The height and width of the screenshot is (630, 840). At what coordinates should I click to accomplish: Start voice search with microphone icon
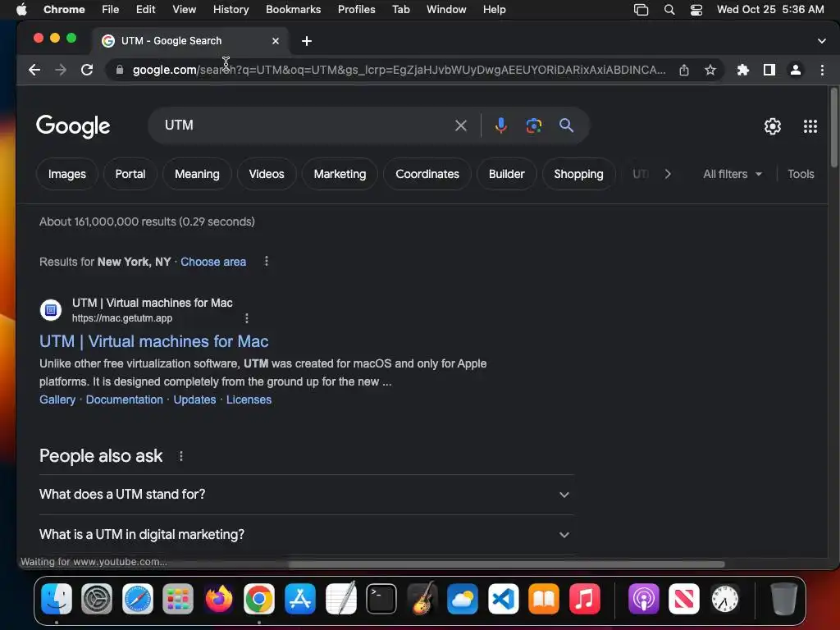501,126
